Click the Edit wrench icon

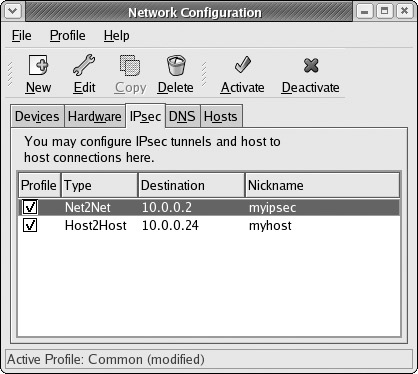click(x=84, y=65)
